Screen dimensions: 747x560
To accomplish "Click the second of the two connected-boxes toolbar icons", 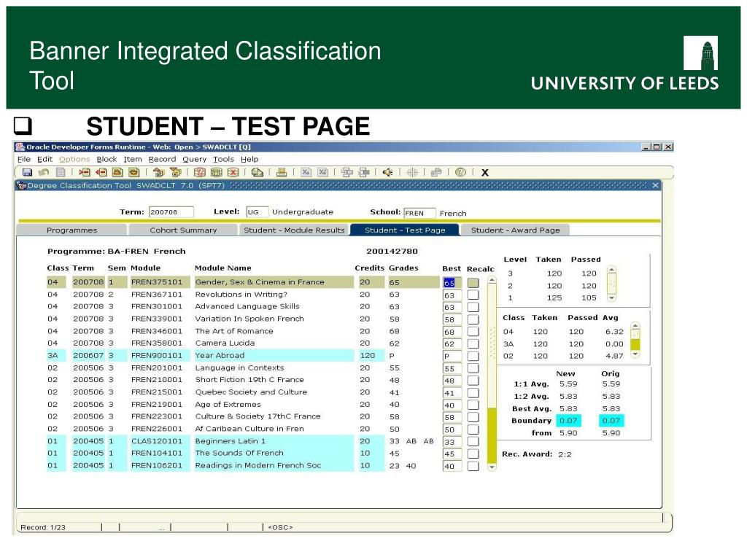I will (x=364, y=172).
